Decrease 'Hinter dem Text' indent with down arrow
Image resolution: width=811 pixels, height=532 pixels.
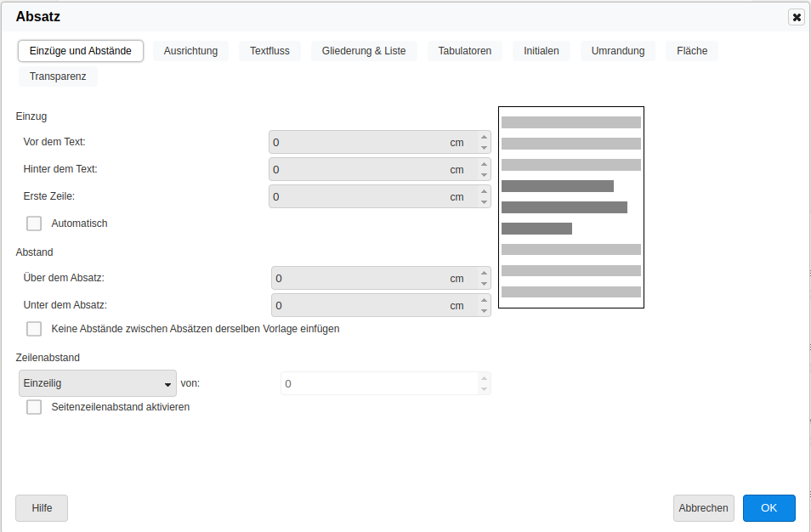(x=484, y=175)
